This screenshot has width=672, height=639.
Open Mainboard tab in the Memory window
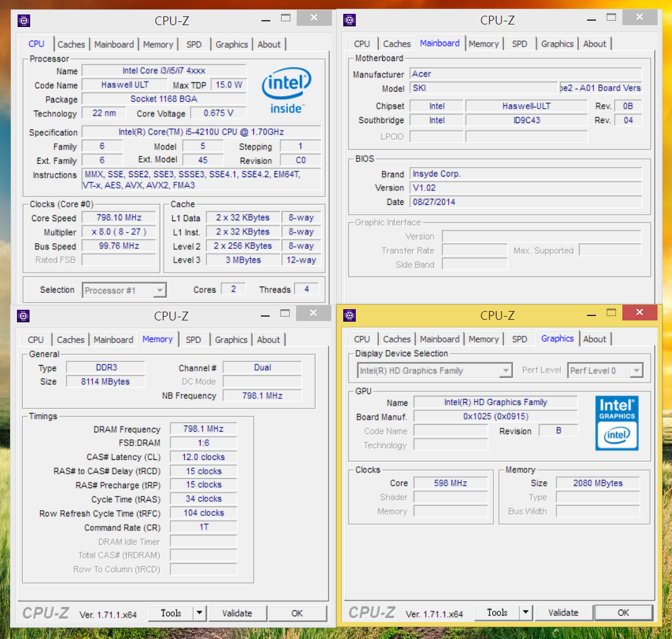[x=114, y=340]
